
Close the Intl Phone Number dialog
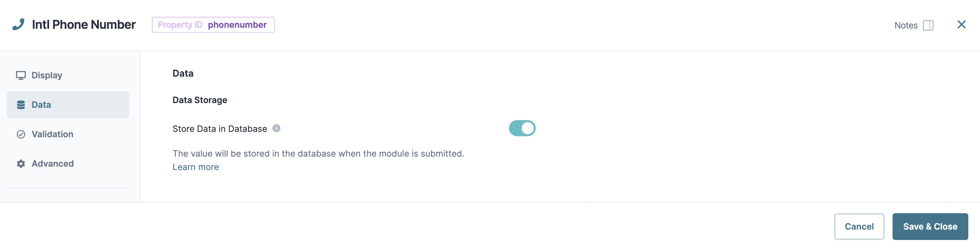point(961,25)
